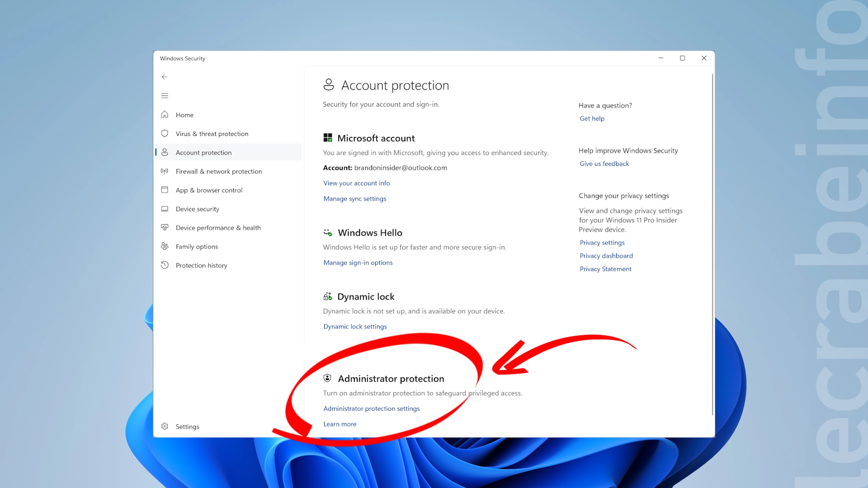The image size is (868, 488).
Task: Click the Firewall & network antenna icon
Action: click(x=165, y=171)
